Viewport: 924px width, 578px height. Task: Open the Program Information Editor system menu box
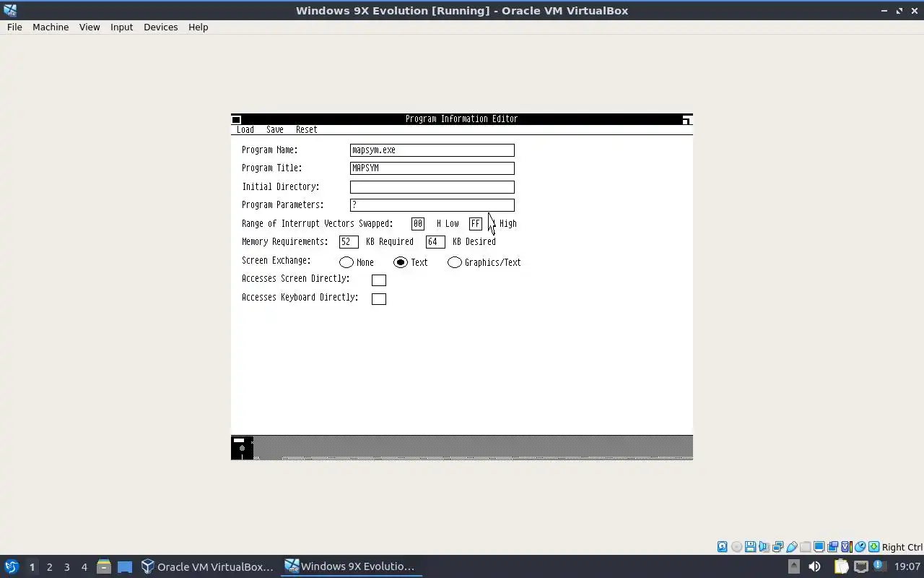pyautogui.click(x=236, y=119)
